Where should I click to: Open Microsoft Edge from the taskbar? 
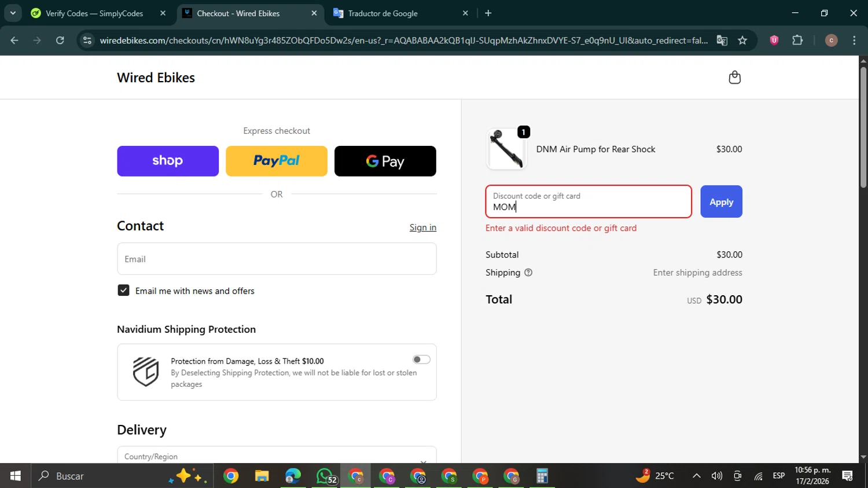click(x=293, y=476)
